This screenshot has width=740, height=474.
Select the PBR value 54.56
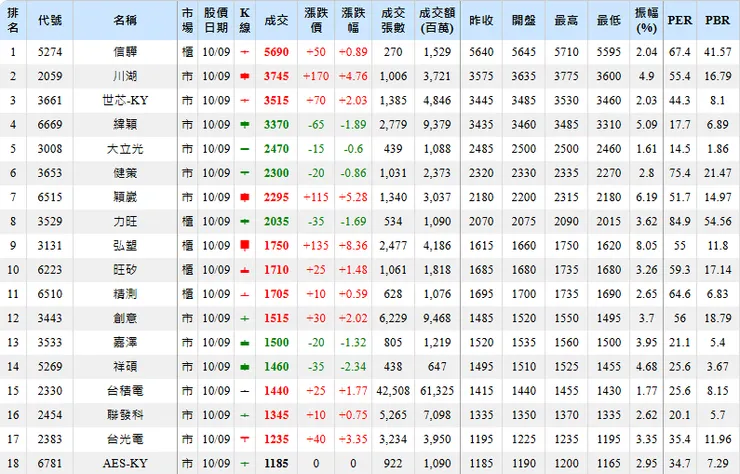(x=718, y=221)
